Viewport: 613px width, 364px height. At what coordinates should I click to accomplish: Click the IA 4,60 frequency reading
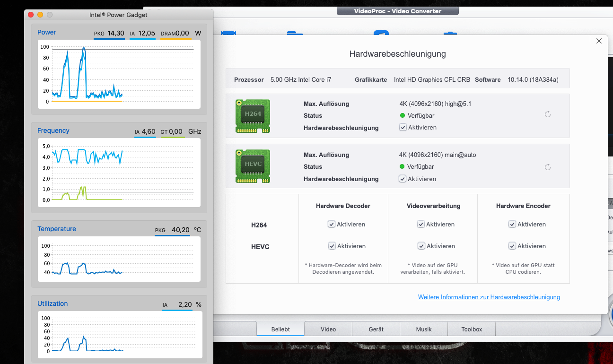click(145, 131)
